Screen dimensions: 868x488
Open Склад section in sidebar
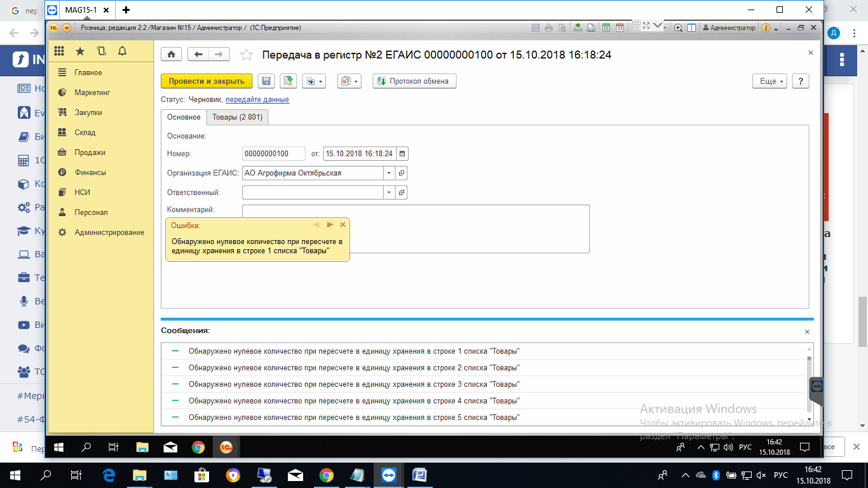(85, 133)
